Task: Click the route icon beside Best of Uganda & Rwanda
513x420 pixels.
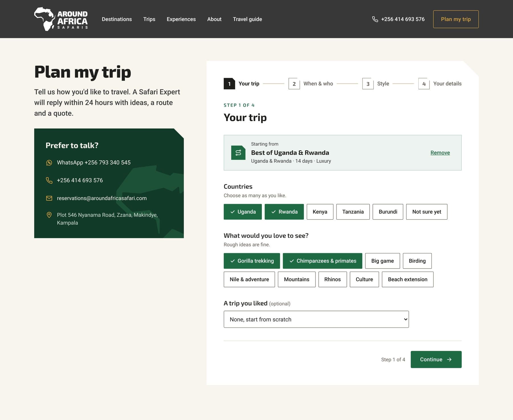Action: [x=238, y=153]
